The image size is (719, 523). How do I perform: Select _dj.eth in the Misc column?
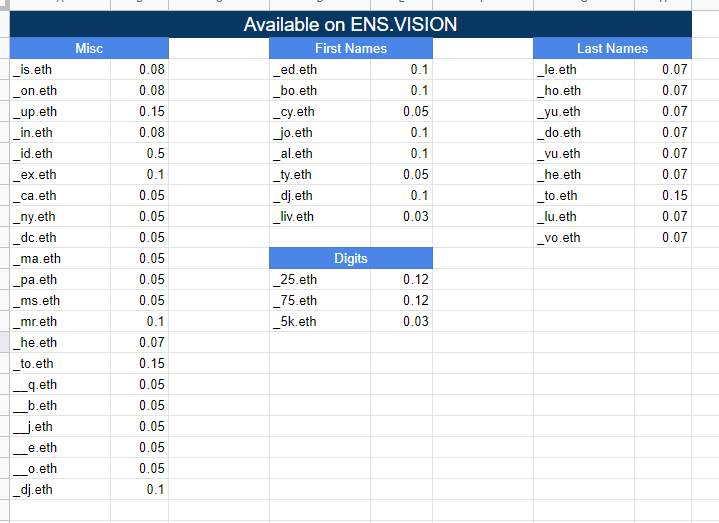pyautogui.click(x=60, y=490)
